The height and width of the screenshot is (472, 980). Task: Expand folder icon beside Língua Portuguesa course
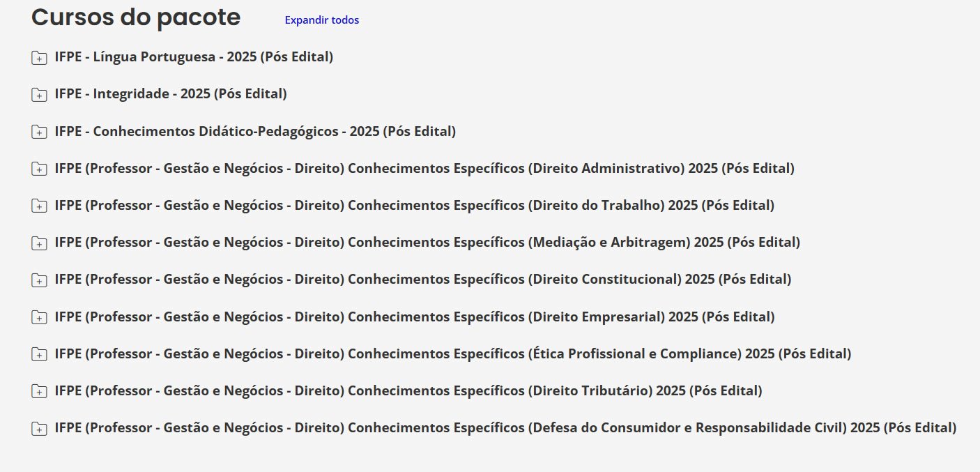tap(39, 58)
